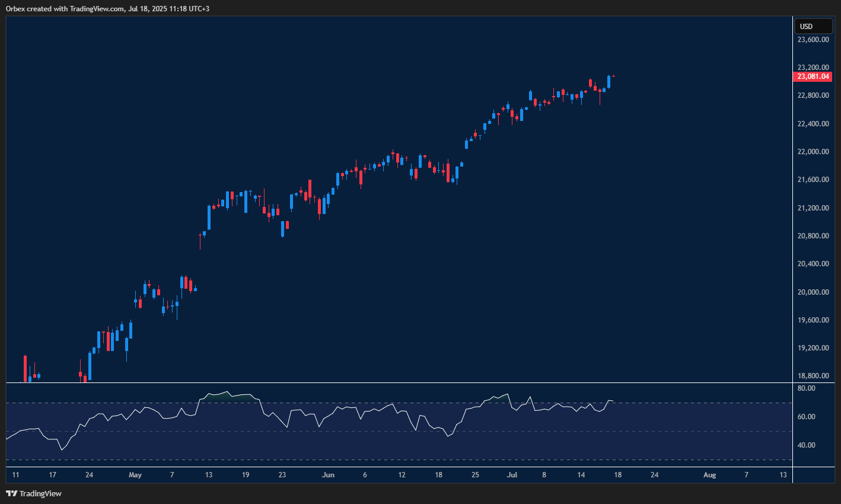Click the Jul label on the time axis

tap(512, 474)
